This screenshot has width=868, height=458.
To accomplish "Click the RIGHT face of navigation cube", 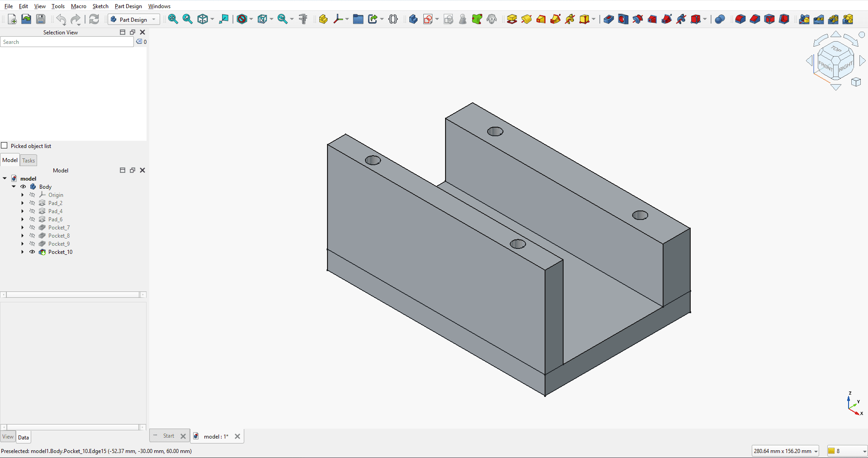I will [x=845, y=67].
